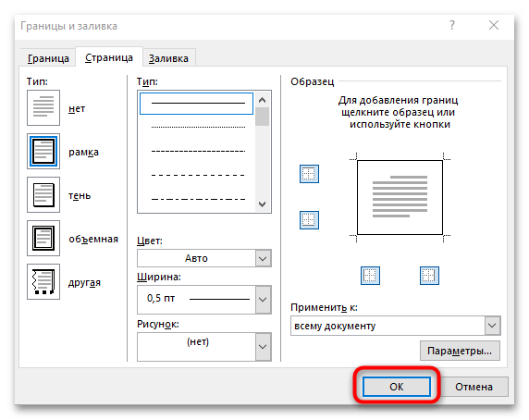The image size is (529, 420).
Task: Click line style list scroll-down arrow
Action: click(262, 204)
